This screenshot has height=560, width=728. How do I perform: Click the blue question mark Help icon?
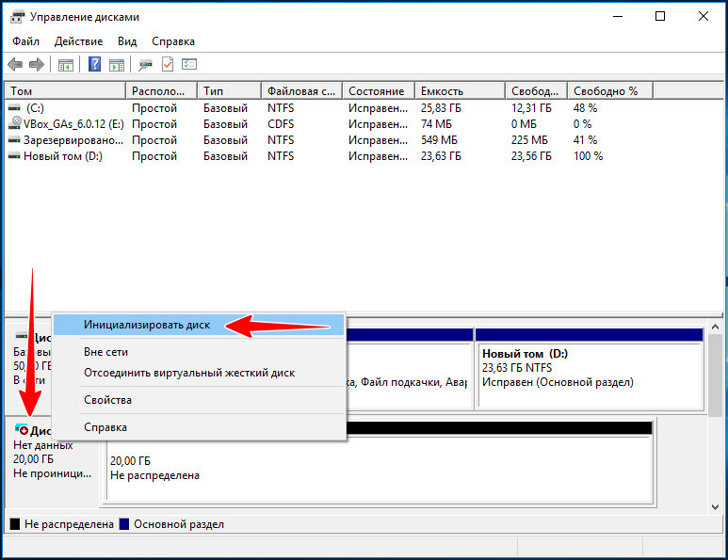(95, 65)
